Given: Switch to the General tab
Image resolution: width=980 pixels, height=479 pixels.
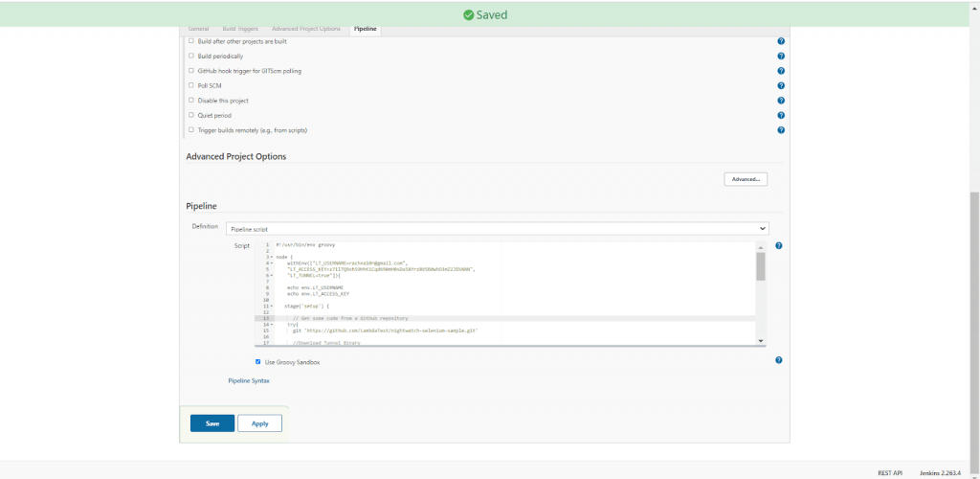Looking at the screenshot, I should (198, 29).
